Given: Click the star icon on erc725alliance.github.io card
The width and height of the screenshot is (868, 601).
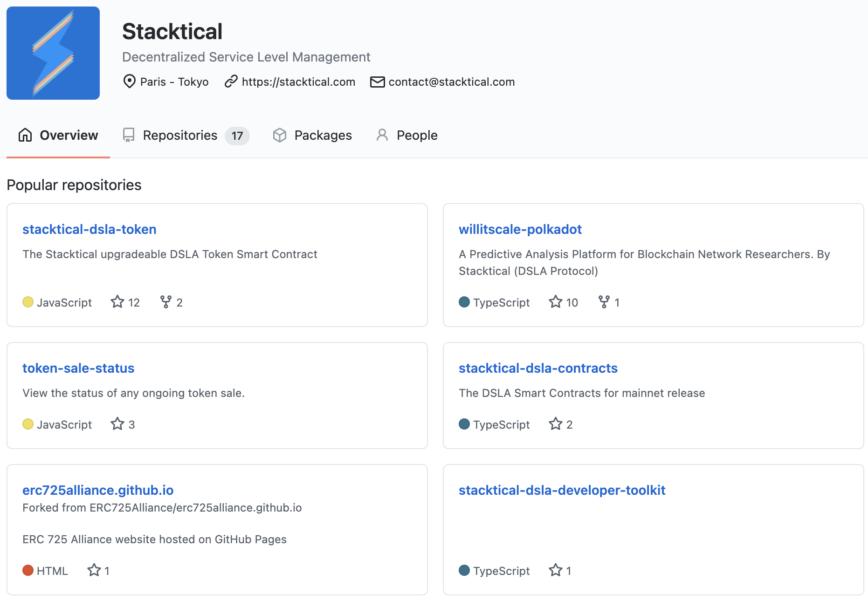Looking at the screenshot, I should pyautogui.click(x=94, y=570).
